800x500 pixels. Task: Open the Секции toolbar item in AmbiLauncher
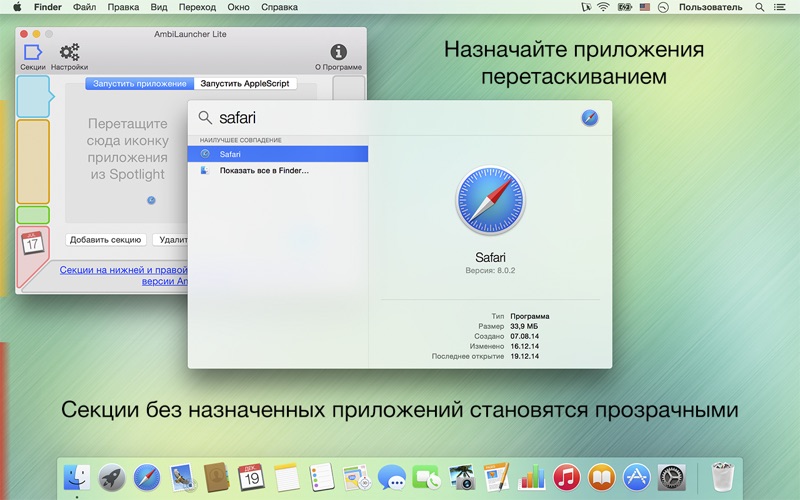[33, 57]
